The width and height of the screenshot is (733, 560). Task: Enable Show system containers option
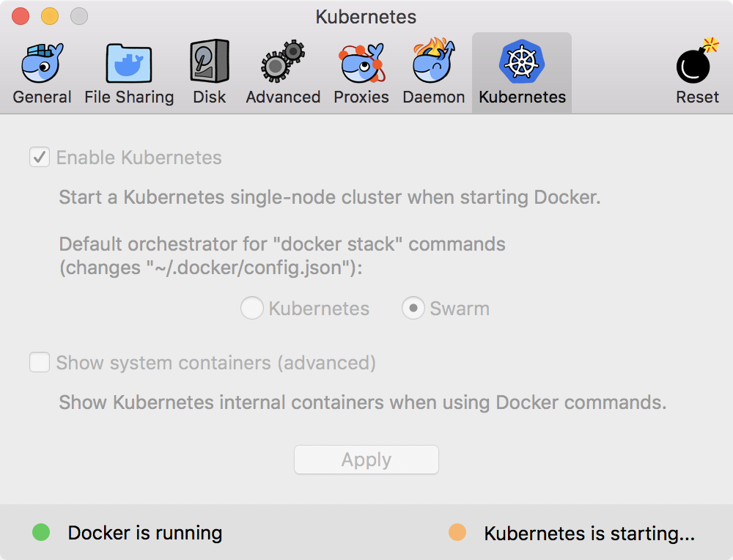[39, 362]
